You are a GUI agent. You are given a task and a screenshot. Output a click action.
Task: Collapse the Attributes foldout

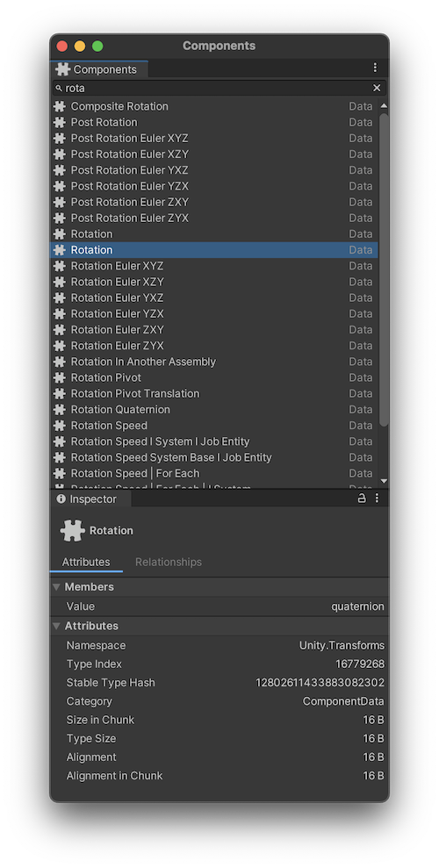(56, 626)
